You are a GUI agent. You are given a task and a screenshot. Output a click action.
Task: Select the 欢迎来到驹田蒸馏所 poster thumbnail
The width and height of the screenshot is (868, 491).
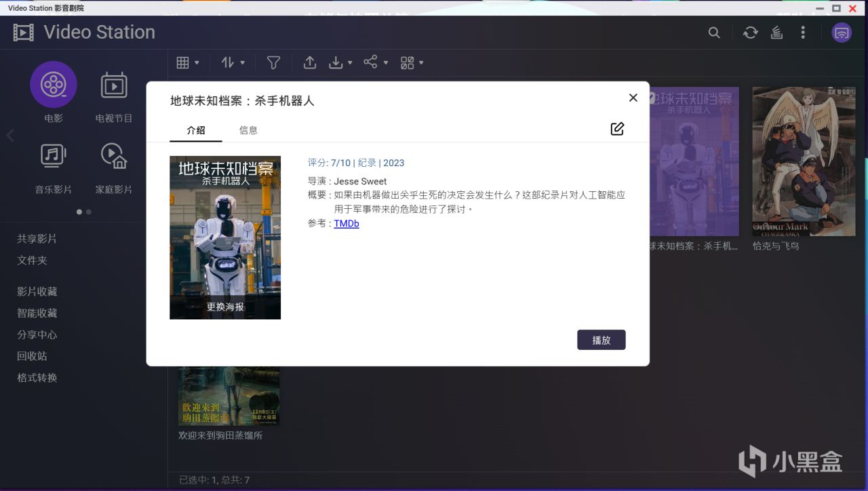229,396
